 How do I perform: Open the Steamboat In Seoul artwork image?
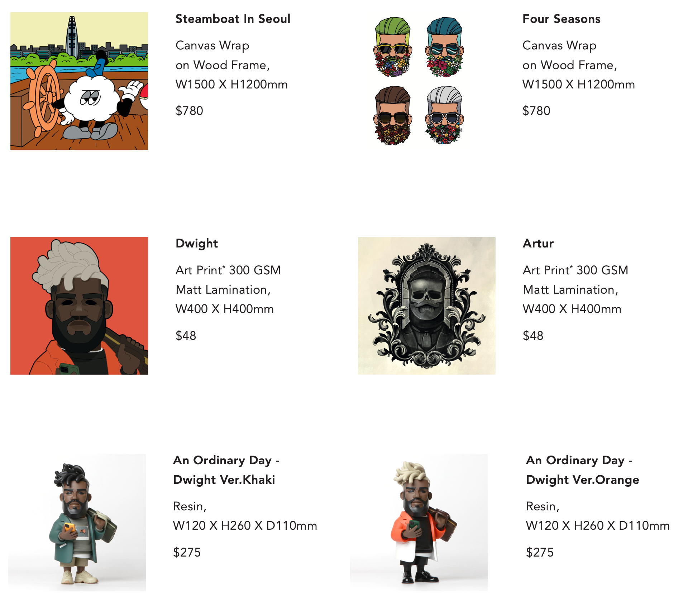point(79,81)
